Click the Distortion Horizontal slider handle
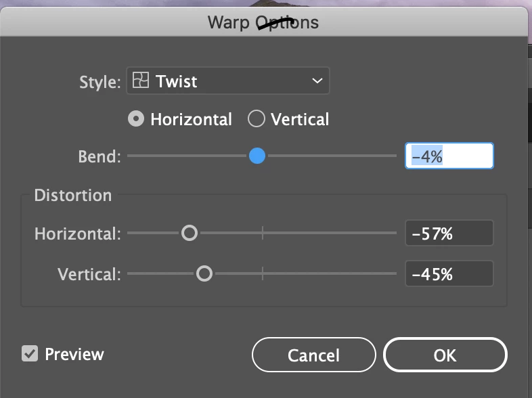532x398 pixels. [x=190, y=234]
